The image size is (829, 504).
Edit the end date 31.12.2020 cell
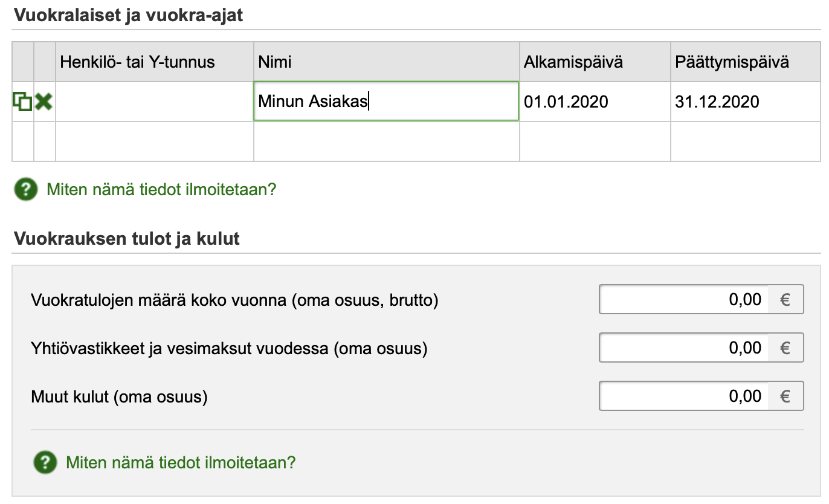(745, 102)
